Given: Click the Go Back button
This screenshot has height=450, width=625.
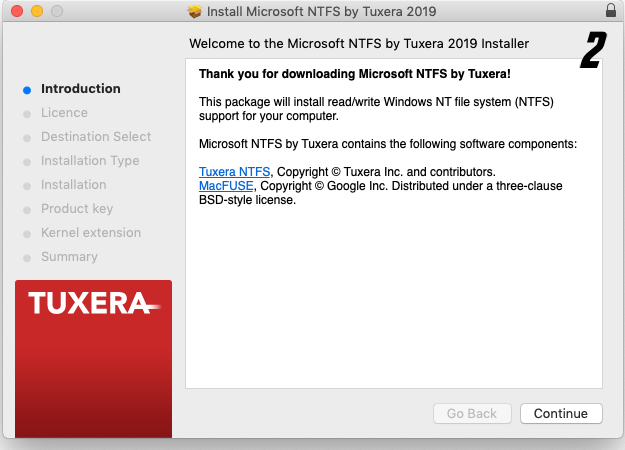Looking at the screenshot, I should [x=472, y=413].
